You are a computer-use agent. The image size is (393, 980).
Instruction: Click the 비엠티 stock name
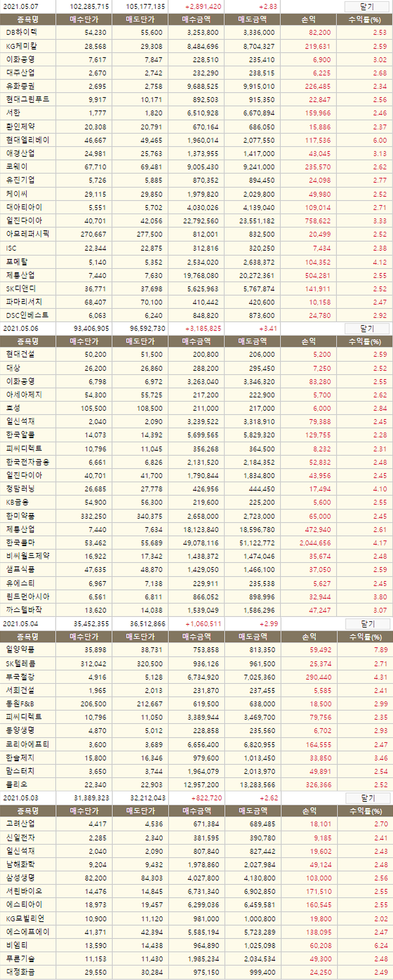[x=16, y=945]
